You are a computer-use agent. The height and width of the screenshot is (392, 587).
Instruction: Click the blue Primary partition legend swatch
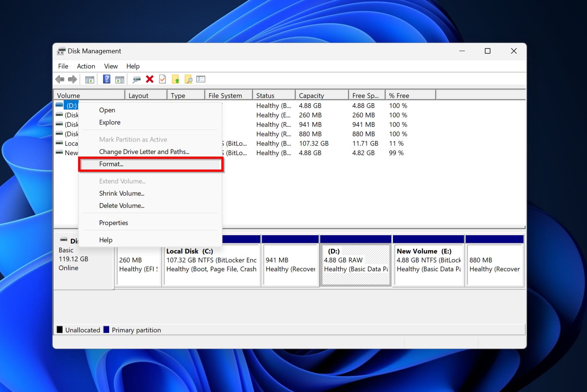(106, 329)
